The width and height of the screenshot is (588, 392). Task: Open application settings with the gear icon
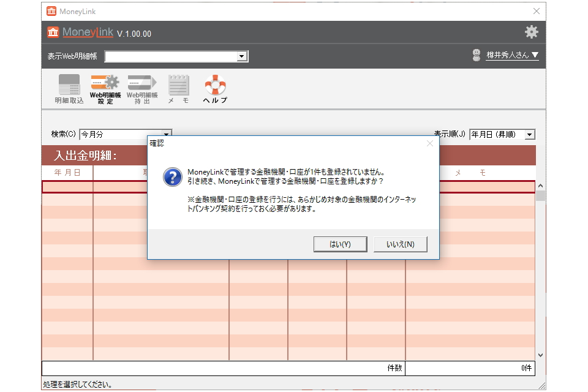(x=532, y=31)
